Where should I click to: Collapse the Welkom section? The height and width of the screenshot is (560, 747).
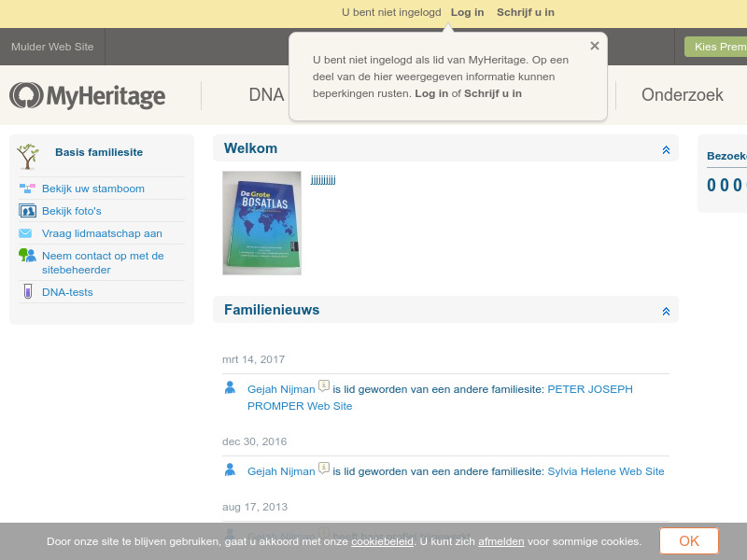[x=666, y=148]
